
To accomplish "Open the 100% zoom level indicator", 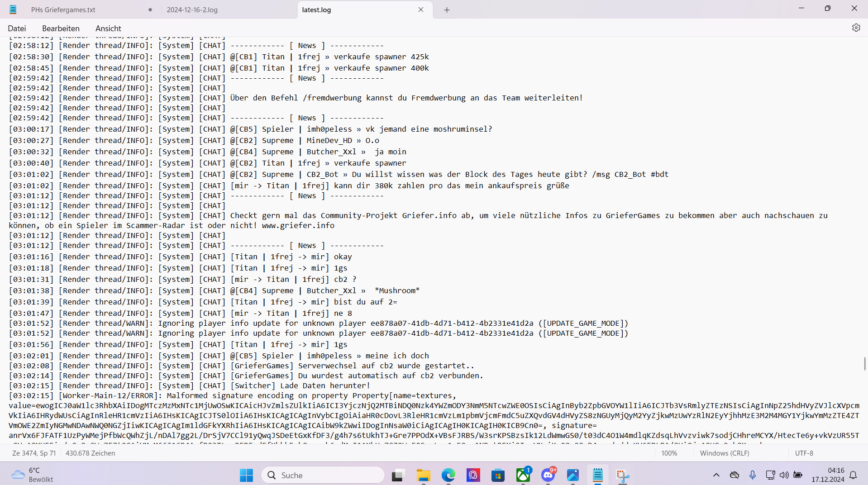I will pos(669,453).
